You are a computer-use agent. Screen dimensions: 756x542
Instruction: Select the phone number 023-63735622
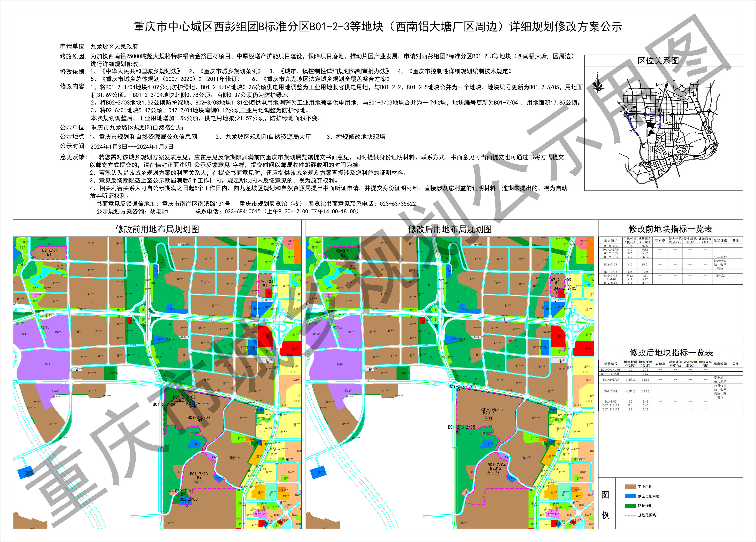(x=398, y=204)
